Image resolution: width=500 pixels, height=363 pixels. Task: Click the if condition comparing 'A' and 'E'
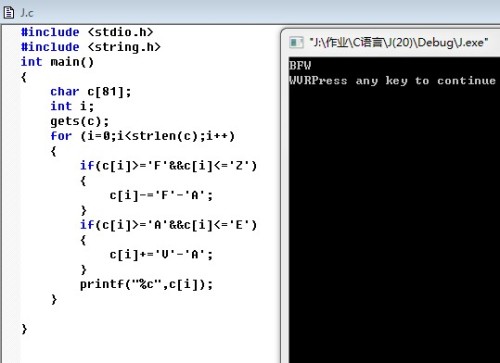point(168,225)
